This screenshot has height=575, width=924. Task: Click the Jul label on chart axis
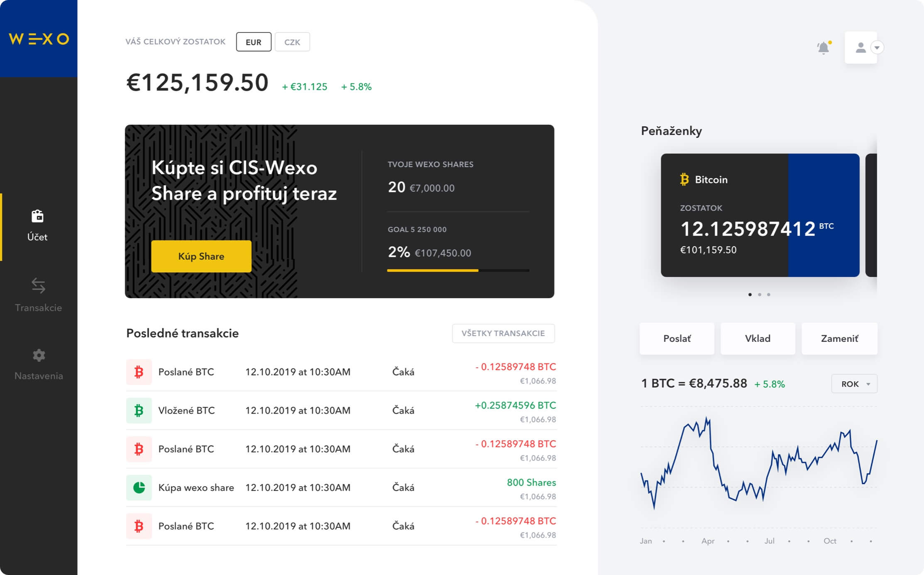pos(769,541)
